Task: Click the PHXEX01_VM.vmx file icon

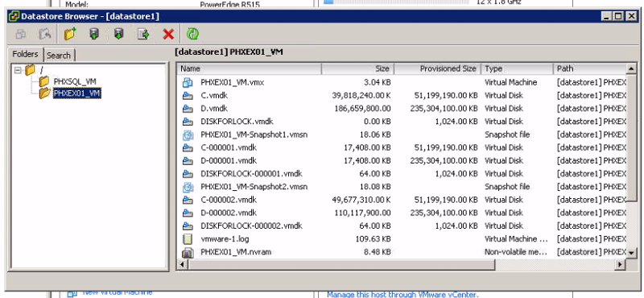Action: pyautogui.click(x=188, y=82)
